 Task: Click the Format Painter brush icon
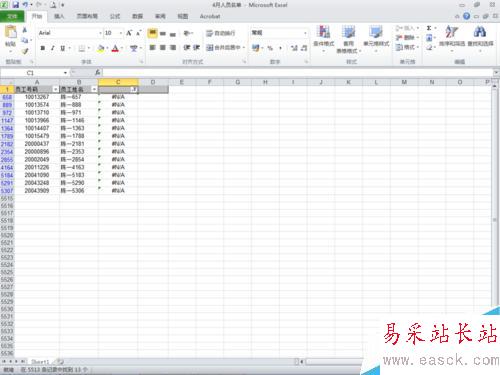tap(25, 51)
